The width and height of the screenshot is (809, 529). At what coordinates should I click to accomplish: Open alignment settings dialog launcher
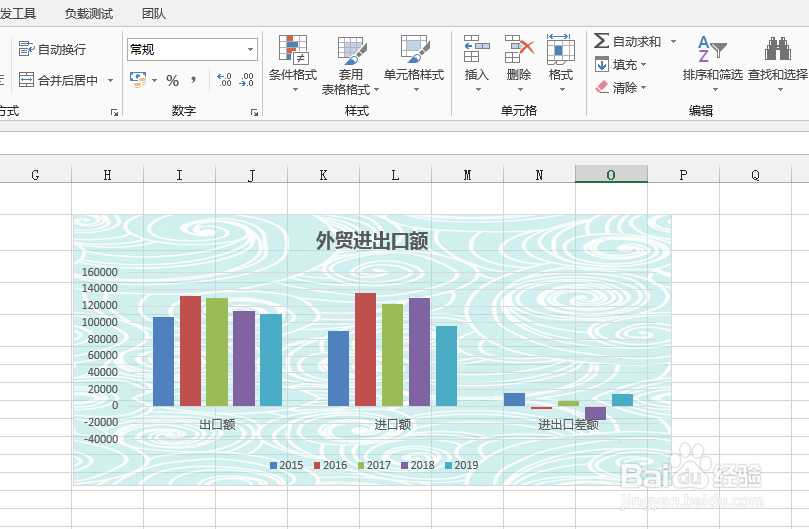[115, 112]
